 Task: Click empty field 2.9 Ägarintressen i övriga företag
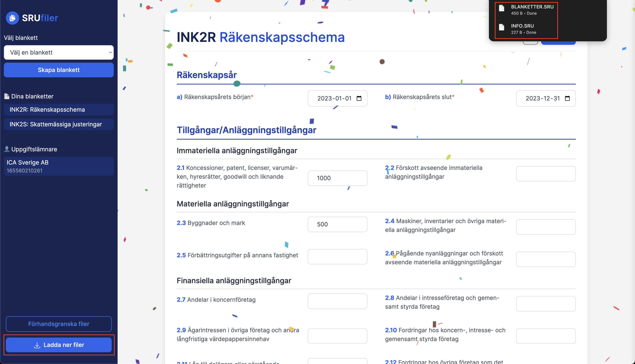[x=337, y=336]
